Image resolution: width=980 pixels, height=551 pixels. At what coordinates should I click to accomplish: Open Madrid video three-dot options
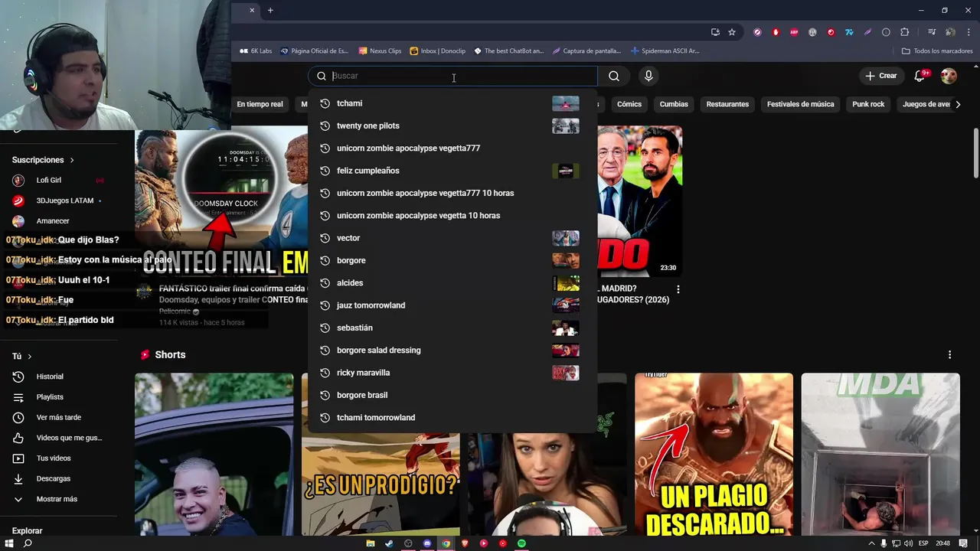point(678,289)
